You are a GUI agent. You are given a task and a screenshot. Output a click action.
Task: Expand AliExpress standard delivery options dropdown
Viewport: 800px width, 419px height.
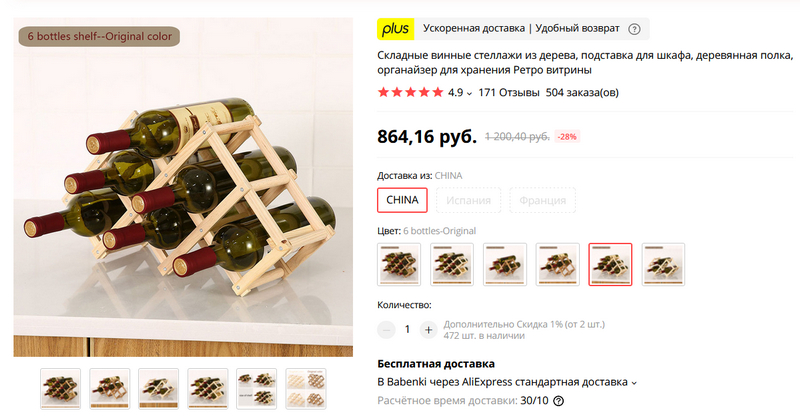pos(634,383)
